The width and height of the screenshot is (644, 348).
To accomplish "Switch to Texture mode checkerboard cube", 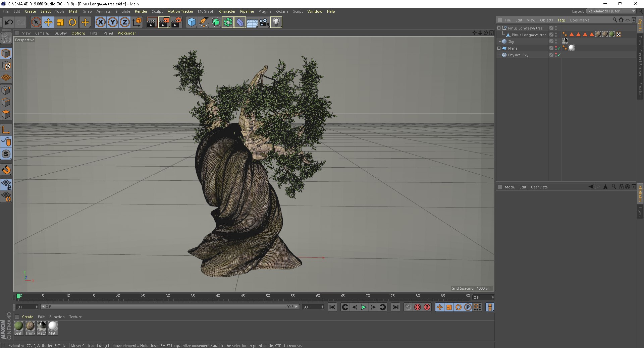I will (x=6, y=66).
